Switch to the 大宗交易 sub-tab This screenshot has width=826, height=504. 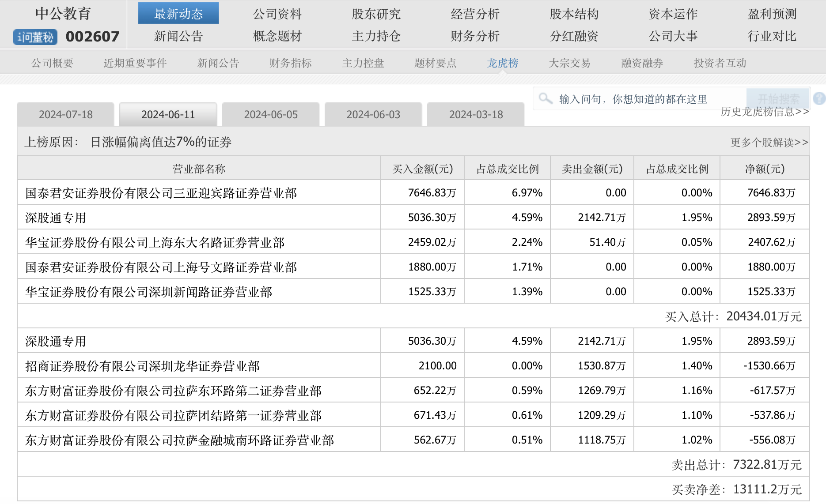[569, 63]
